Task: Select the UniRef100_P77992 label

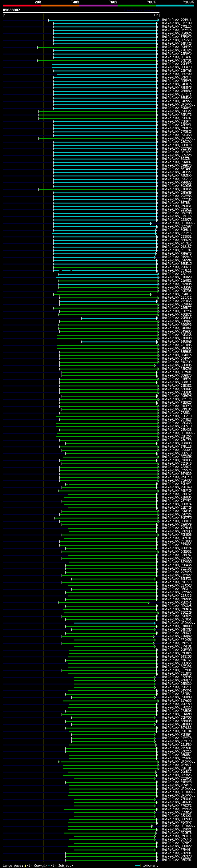Action: [177, 545]
